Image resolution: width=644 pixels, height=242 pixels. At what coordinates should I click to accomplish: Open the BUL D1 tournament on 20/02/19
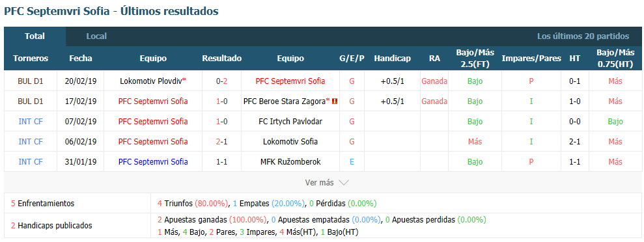[x=31, y=81]
